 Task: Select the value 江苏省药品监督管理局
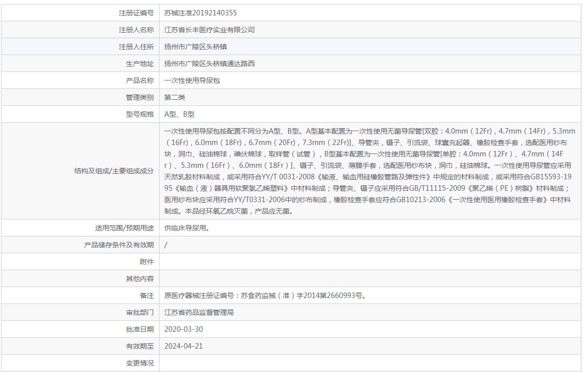click(199, 312)
